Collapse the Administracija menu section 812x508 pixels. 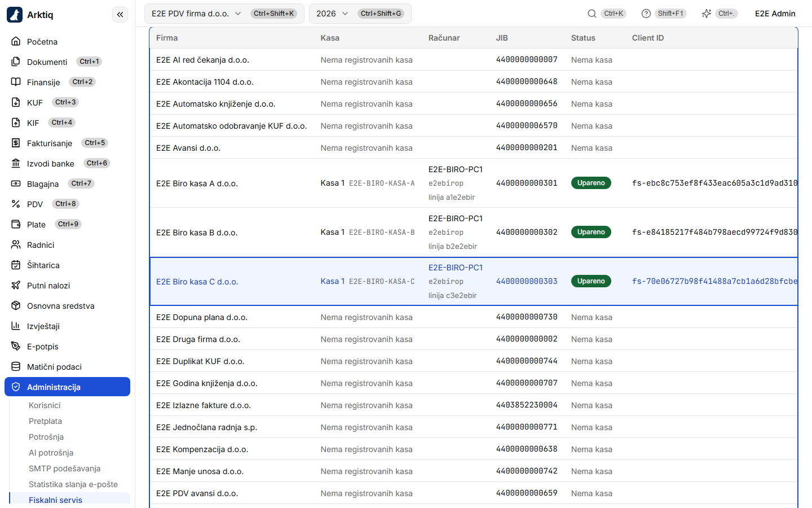(x=67, y=387)
